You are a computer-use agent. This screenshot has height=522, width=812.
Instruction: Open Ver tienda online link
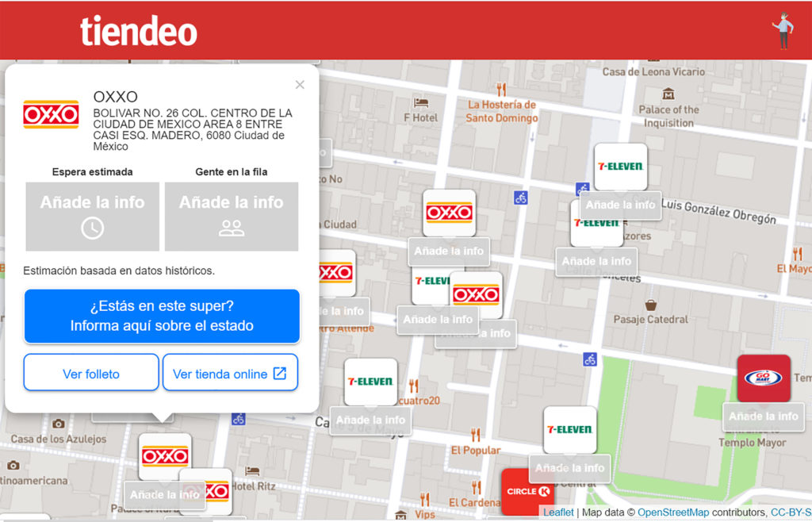point(231,372)
